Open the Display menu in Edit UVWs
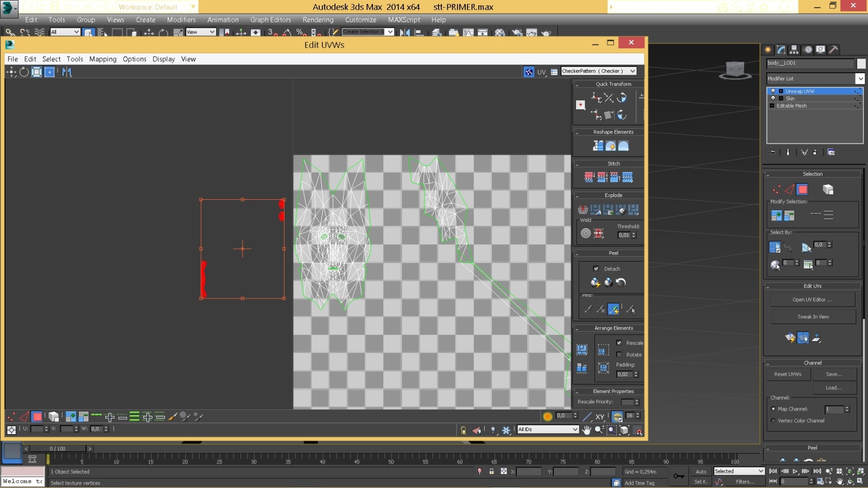Viewport: 868px width, 488px height. point(163,59)
